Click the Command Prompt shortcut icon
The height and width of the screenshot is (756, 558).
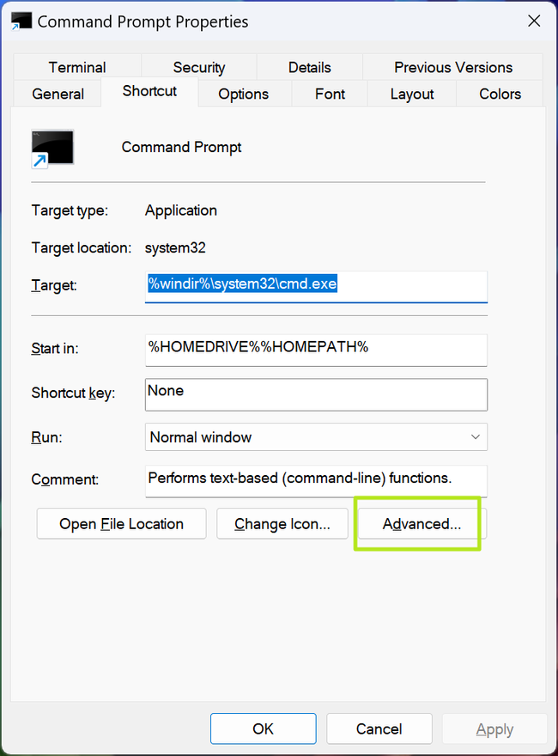click(x=52, y=149)
